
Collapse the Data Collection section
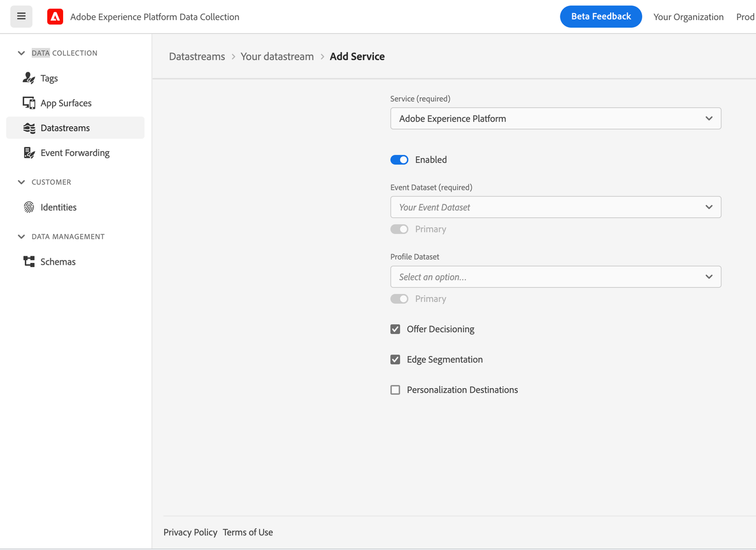click(x=21, y=53)
